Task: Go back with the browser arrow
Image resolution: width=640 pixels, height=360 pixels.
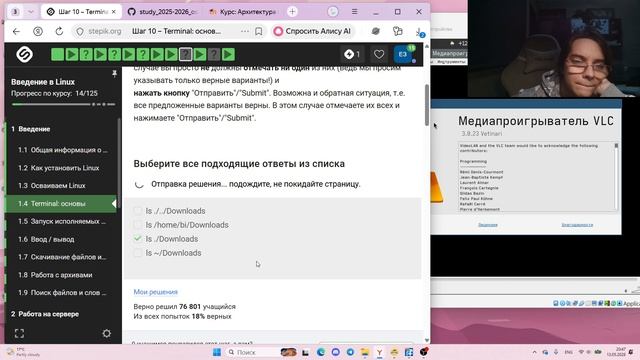Action: click(x=16, y=31)
